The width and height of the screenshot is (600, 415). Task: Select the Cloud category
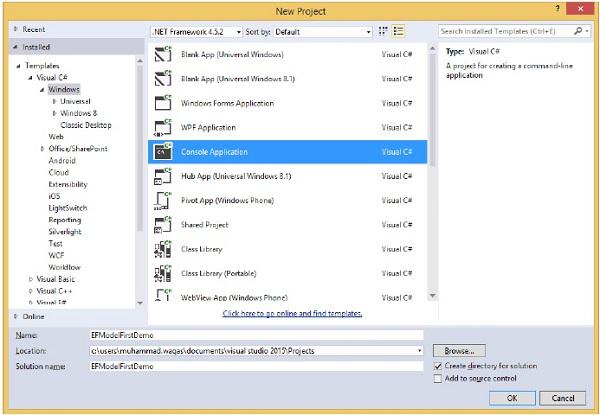click(x=59, y=173)
